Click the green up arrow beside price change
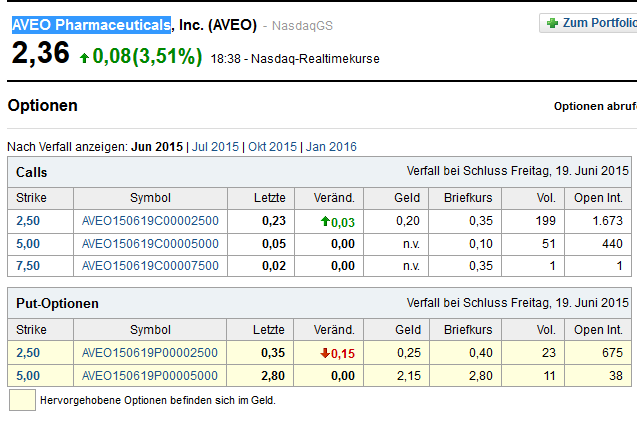The image size is (637, 421). (83, 58)
